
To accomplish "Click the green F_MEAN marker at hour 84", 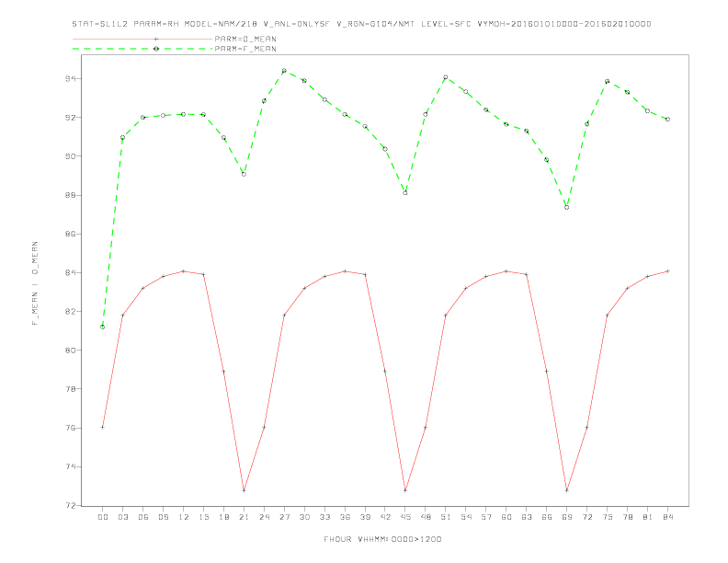I will pyautogui.click(x=667, y=120).
